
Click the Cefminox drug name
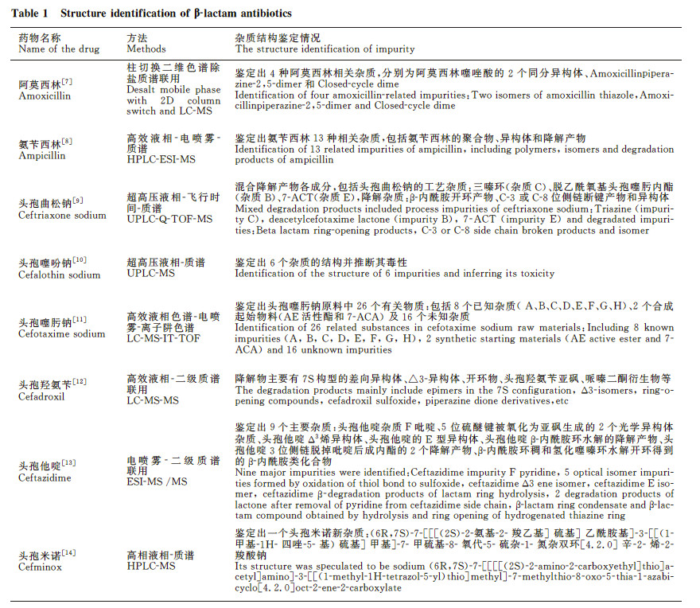[x=40, y=567]
